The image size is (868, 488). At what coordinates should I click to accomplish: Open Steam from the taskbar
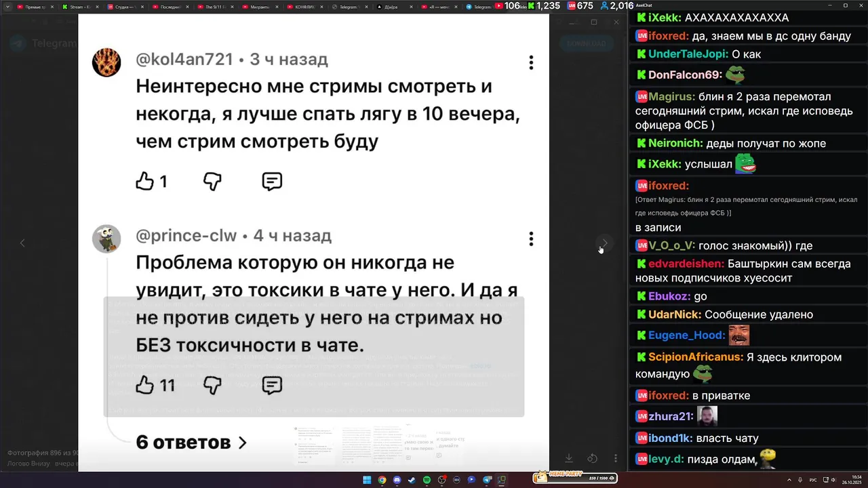[412, 480]
